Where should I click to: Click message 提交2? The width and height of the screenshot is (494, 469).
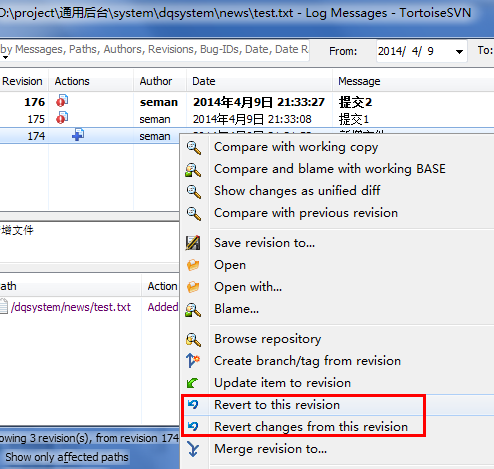(355, 102)
